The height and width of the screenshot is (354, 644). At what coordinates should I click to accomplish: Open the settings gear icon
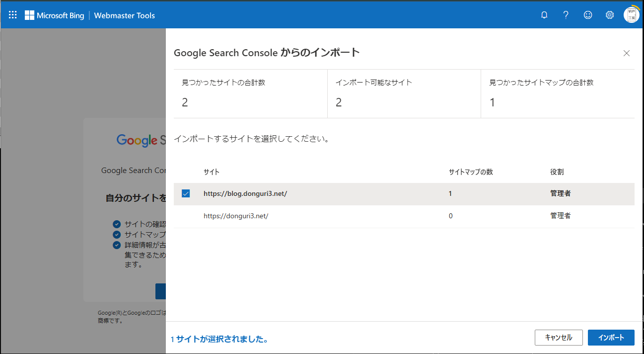[x=610, y=15]
